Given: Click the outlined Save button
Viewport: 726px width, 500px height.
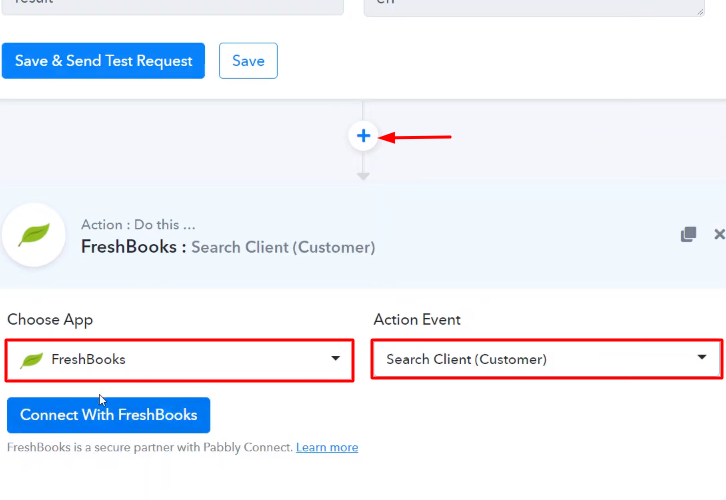Looking at the screenshot, I should coord(248,61).
